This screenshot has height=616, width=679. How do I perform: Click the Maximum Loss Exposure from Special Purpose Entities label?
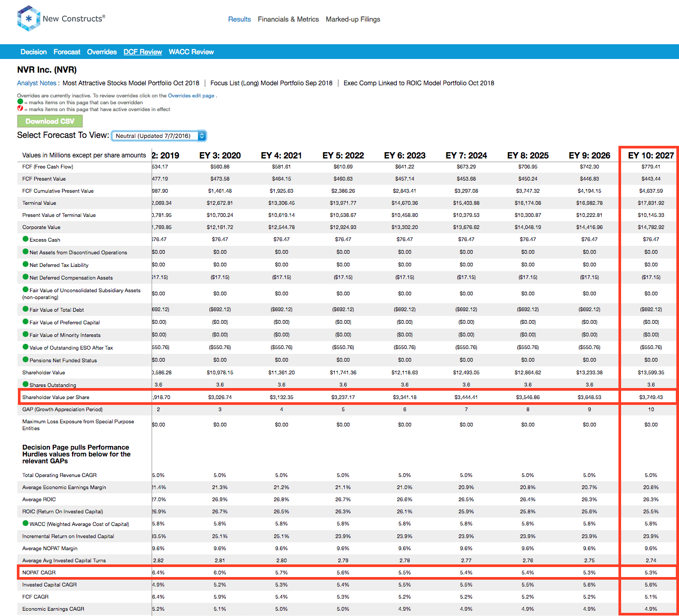point(78,425)
